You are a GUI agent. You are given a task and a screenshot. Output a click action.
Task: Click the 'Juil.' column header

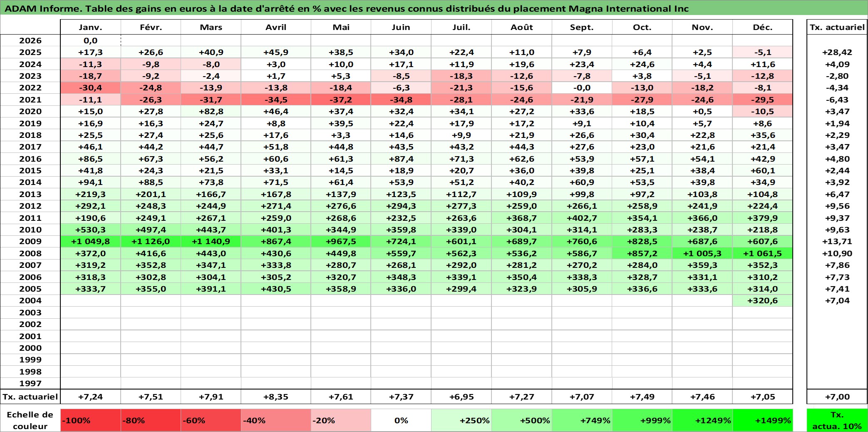point(461,27)
